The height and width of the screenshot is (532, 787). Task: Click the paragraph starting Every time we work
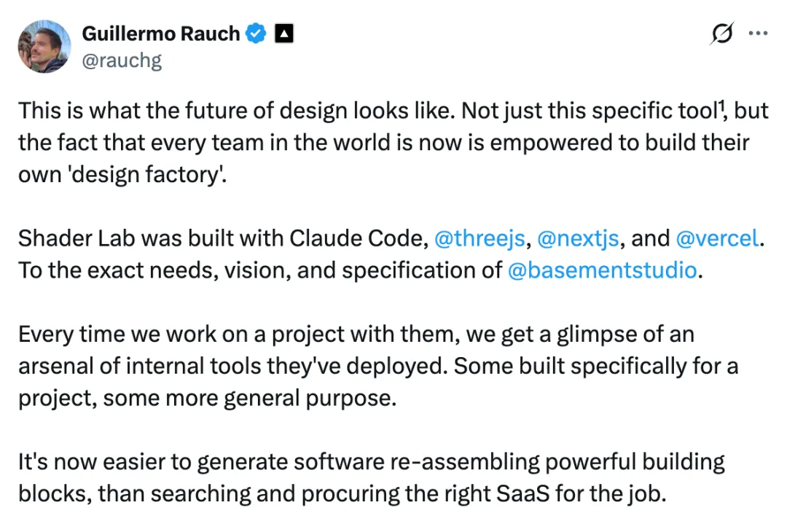pyautogui.click(x=378, y=366)
